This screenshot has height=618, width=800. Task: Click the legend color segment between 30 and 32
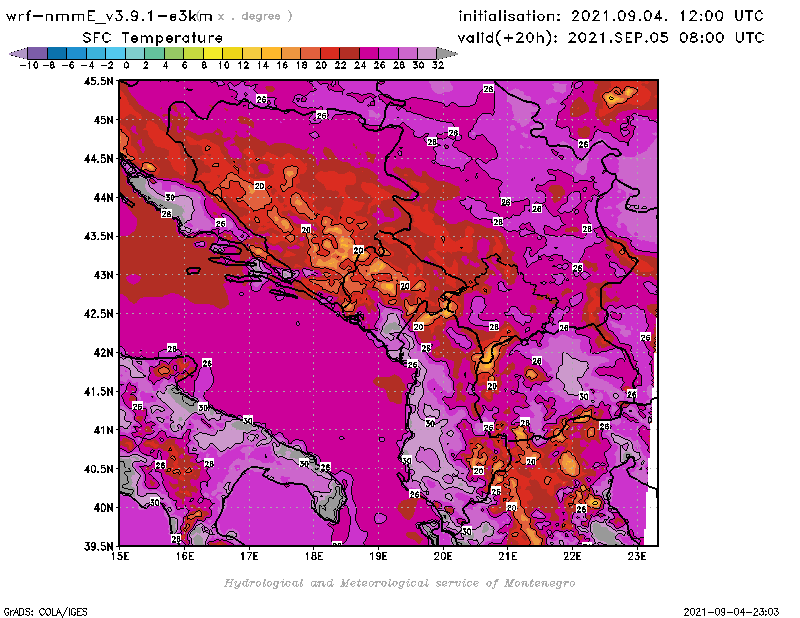[427, 53]
